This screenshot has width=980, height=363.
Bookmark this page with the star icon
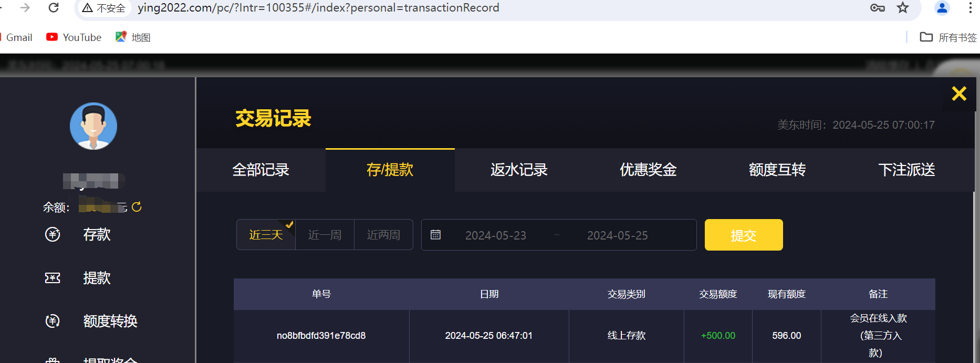pos(903,8)
